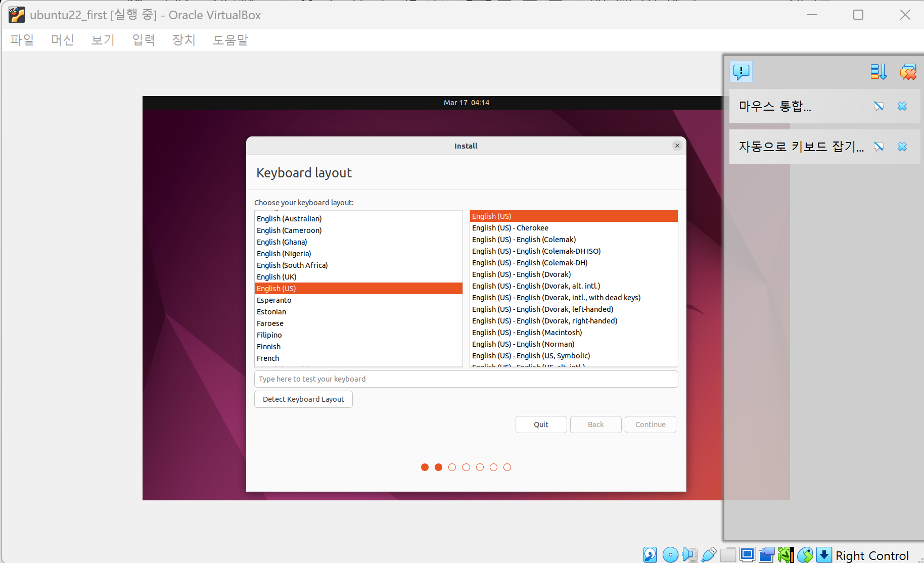This screenshot has width=924, height=563.
Task: Close the Install dialog with its X
Action: [x=677, y=146]
